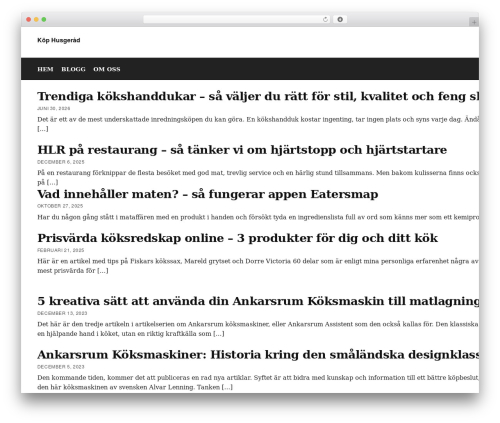Go to the HEM menu item
This screenshot has height=423, width=500.
coord(45,69)
